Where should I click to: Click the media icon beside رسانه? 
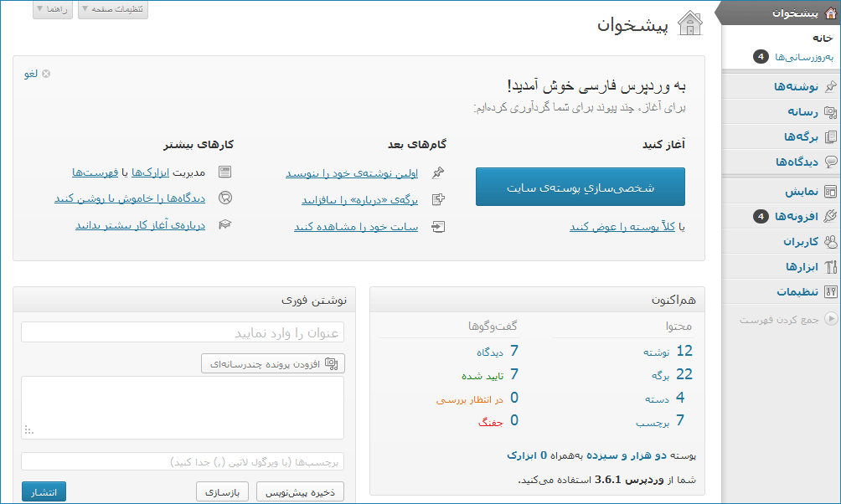point(830,111)
